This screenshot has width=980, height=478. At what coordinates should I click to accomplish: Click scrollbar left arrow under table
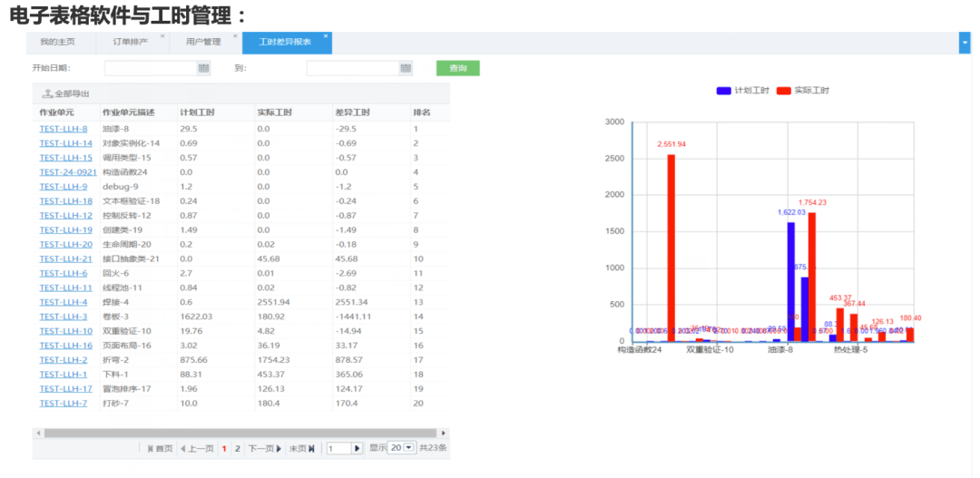pos(38,433)
